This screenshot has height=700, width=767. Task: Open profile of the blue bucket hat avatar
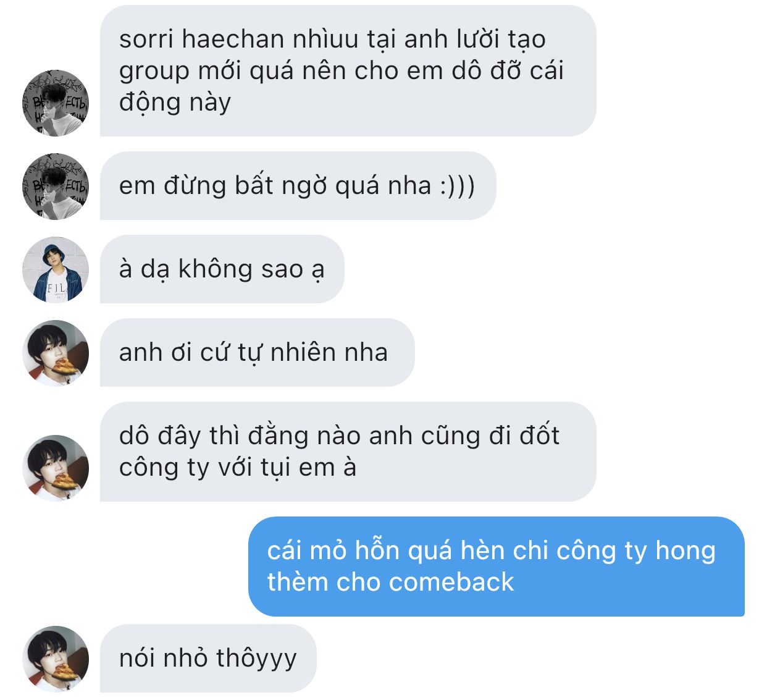coord(56,269)
